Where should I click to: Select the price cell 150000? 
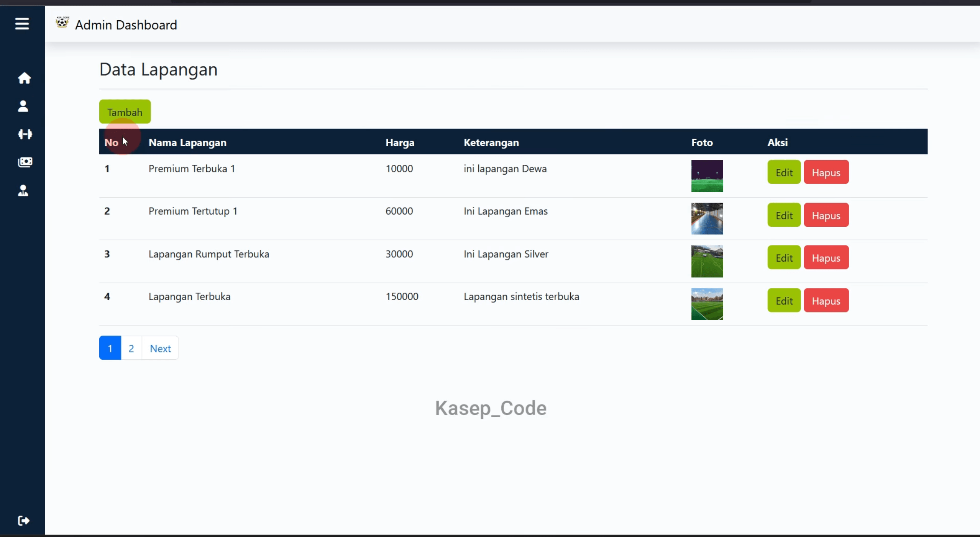coord(402,296)
